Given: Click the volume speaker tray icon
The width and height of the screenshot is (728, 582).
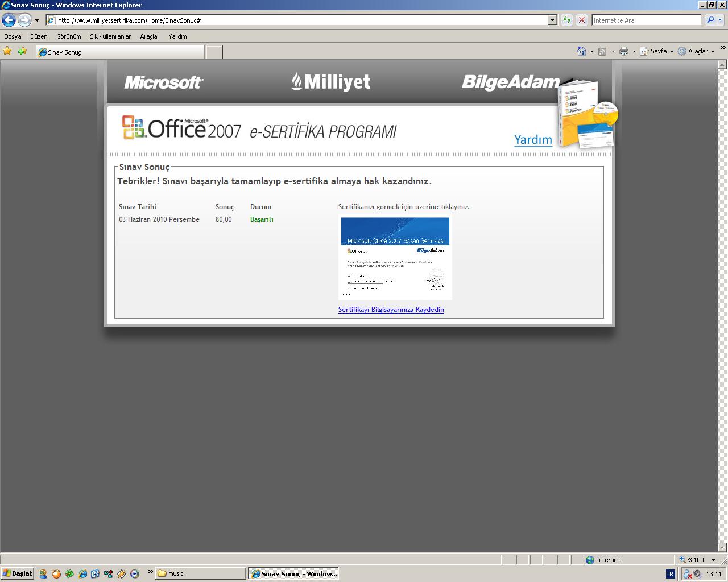Looking at the screenshot, I should 697,574.
